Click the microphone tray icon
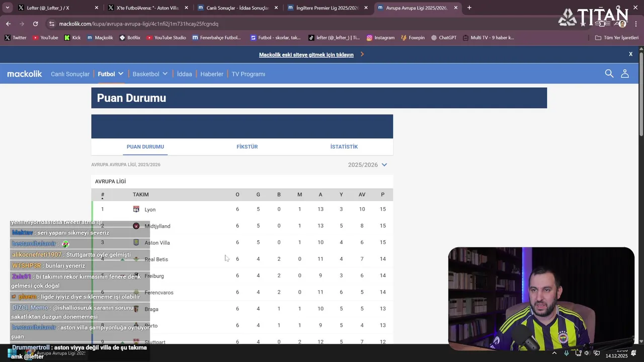Image resolution: width=644 pixels, height=362 pixels. tap(567, 353)
